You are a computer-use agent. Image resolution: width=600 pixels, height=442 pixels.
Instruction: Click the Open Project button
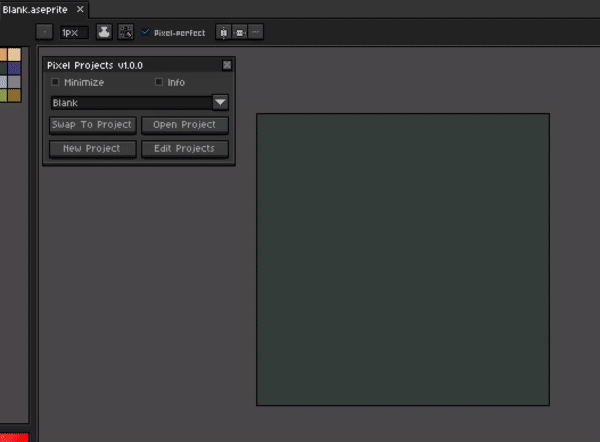pyautogui.click(x=184, y=126)
